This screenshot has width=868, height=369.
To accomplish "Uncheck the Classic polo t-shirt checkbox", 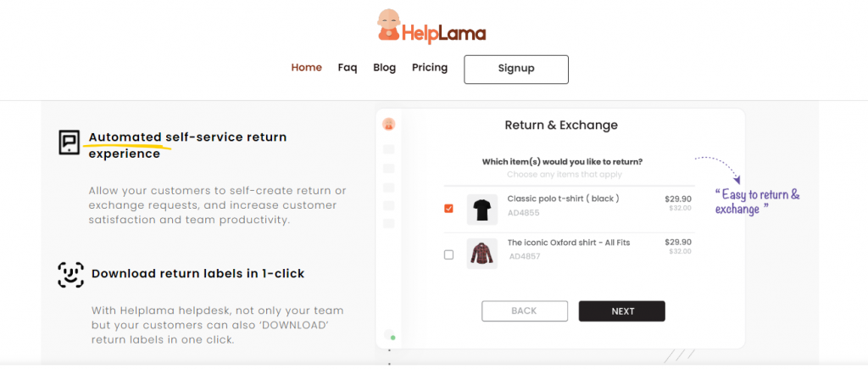I will [449, 209].
